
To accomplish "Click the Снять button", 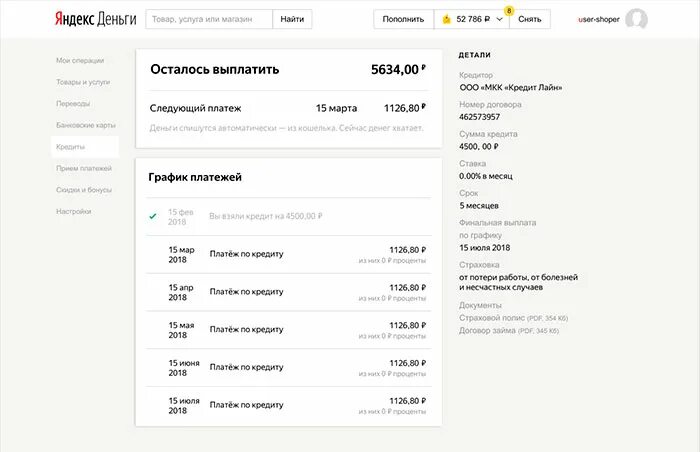I will pos(530,19).
